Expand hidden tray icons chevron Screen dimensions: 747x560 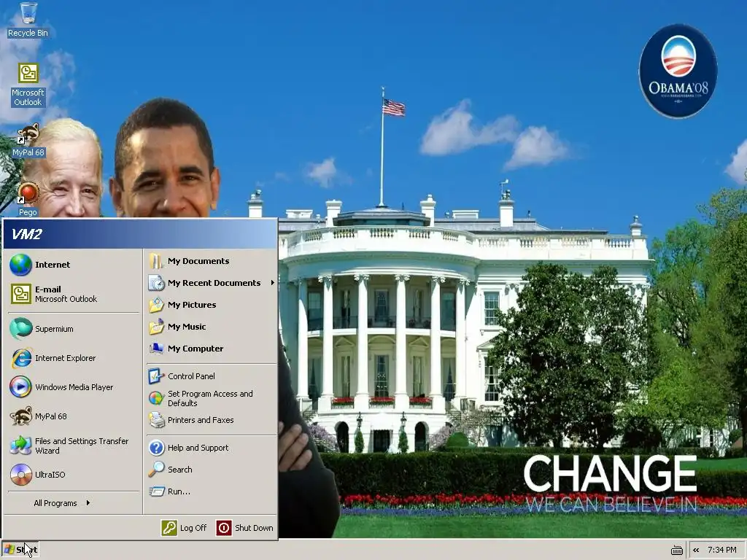696,551
